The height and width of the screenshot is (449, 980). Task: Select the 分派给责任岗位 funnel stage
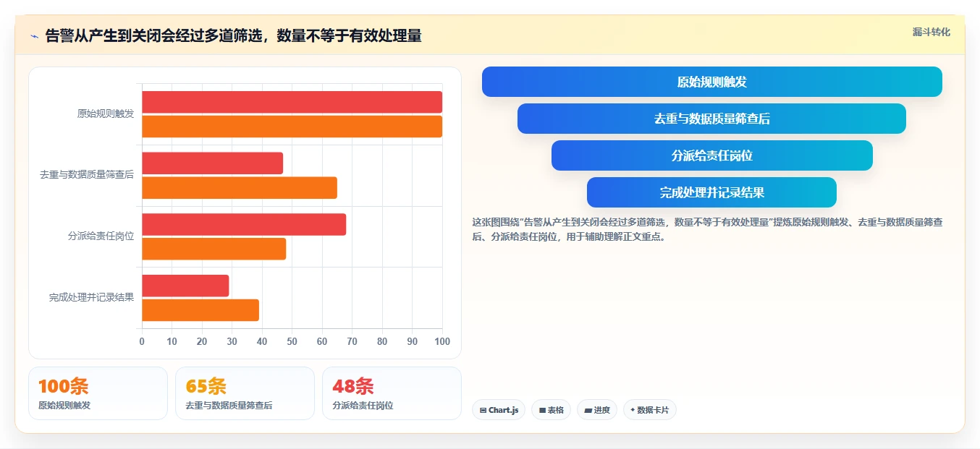pyautogui.click(x=712, y=155)
